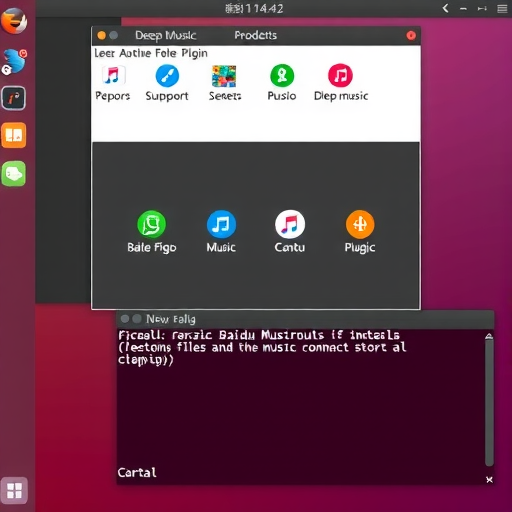Image resolution: width=512 pixels, height=512 pixels.
Task: Launch the blue Music app icon
Action: (x=221, y=224)
